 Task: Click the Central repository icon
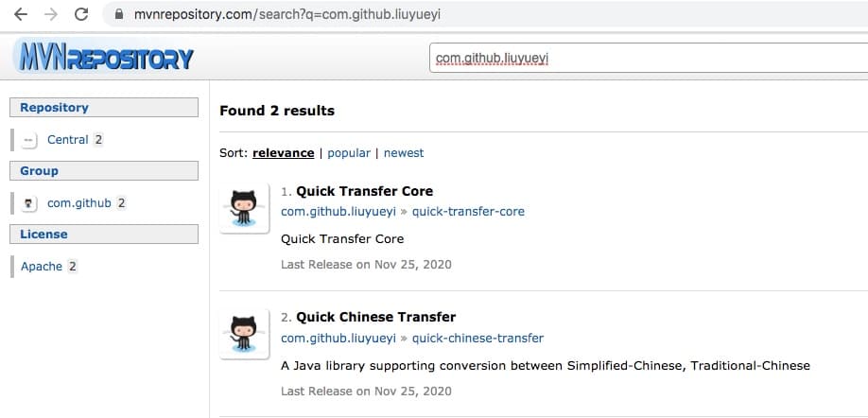tap(28, 140)
